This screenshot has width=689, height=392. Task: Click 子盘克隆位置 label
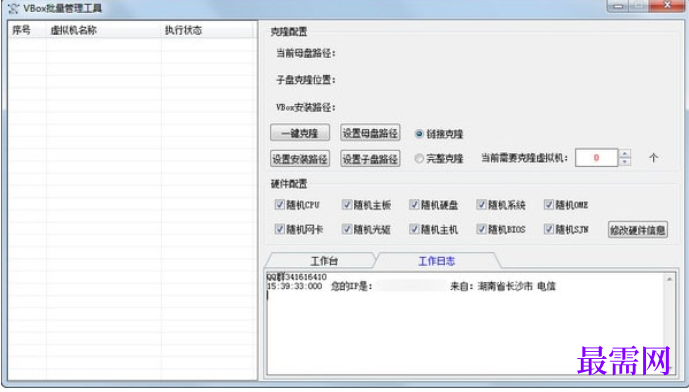tap(306, 80)
